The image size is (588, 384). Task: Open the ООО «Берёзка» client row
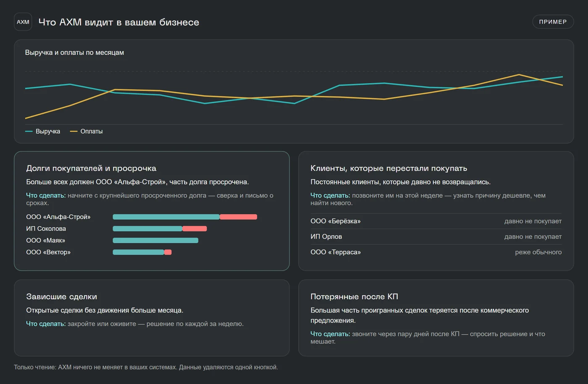point(436,221)
